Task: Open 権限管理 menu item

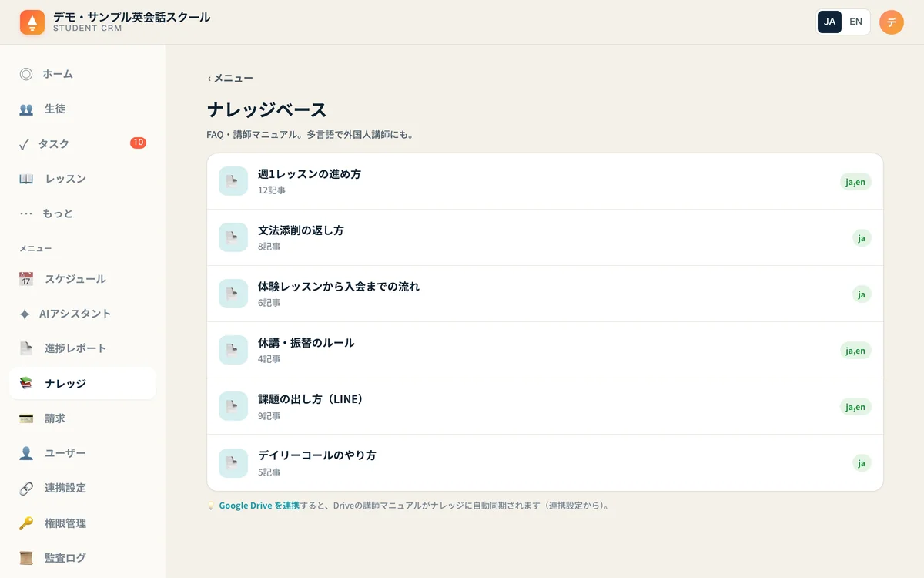Action: click(82, 523)
